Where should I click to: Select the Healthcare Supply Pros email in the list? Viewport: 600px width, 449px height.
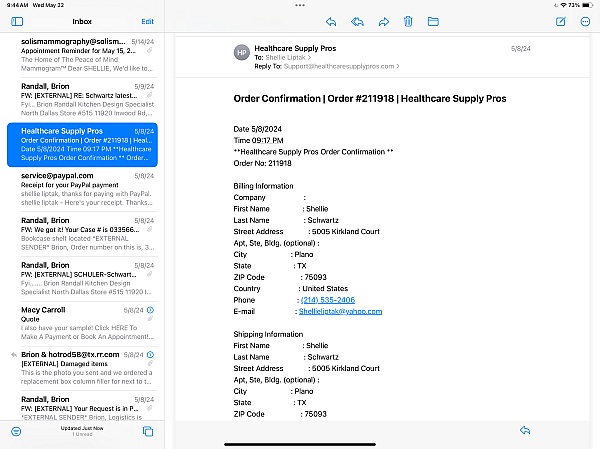82,145
